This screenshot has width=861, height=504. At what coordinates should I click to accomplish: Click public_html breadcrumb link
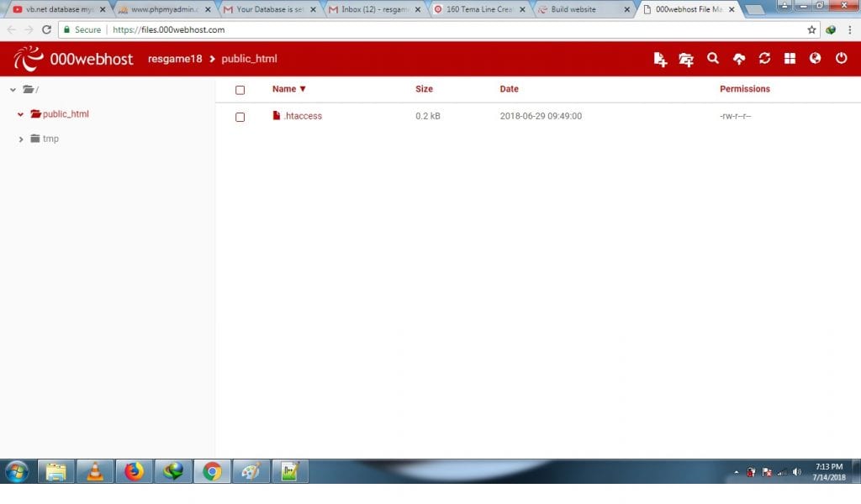click(x=249, y=59)
